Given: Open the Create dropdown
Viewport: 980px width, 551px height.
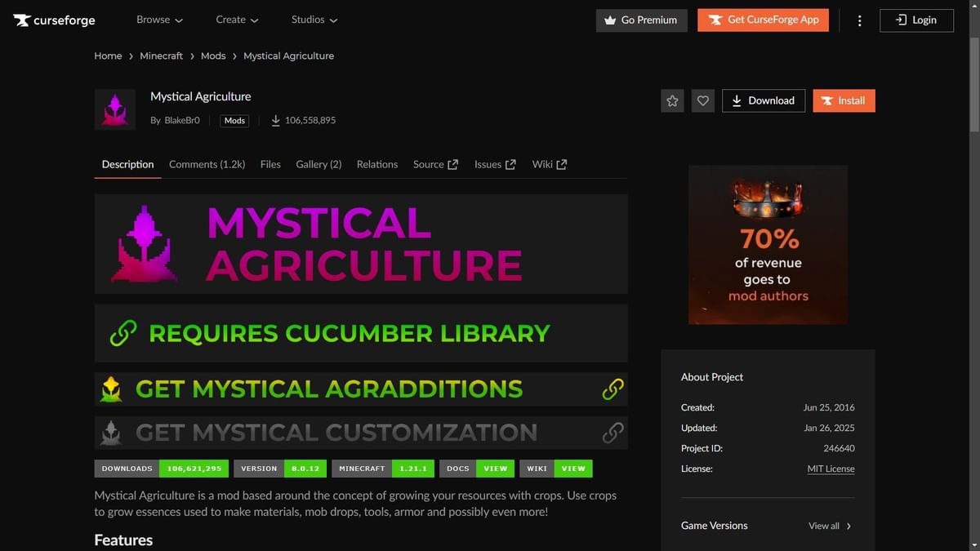Looking at the screenshot, I should pyautogui.click(x=237, y=20).
